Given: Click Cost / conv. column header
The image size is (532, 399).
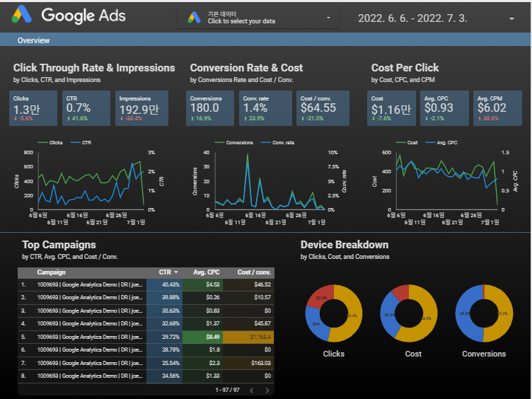Looking at the screenshot, I should [254, 272].
